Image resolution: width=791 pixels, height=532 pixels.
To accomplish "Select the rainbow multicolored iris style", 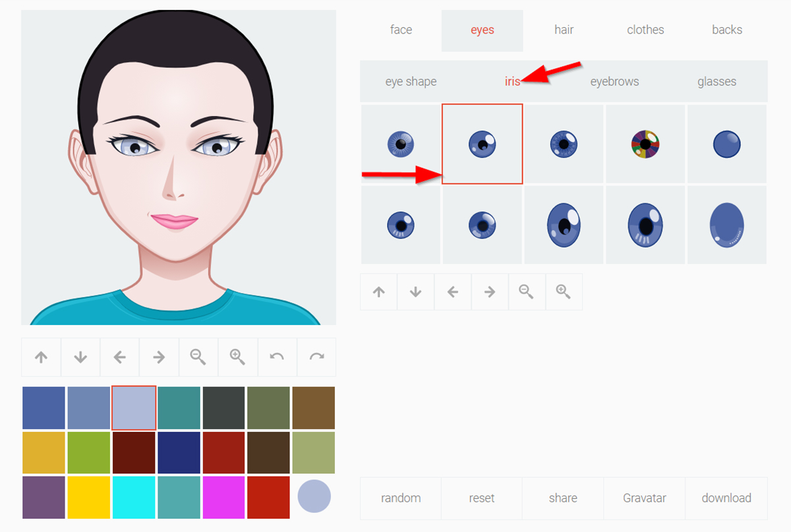I will point(645,144).
